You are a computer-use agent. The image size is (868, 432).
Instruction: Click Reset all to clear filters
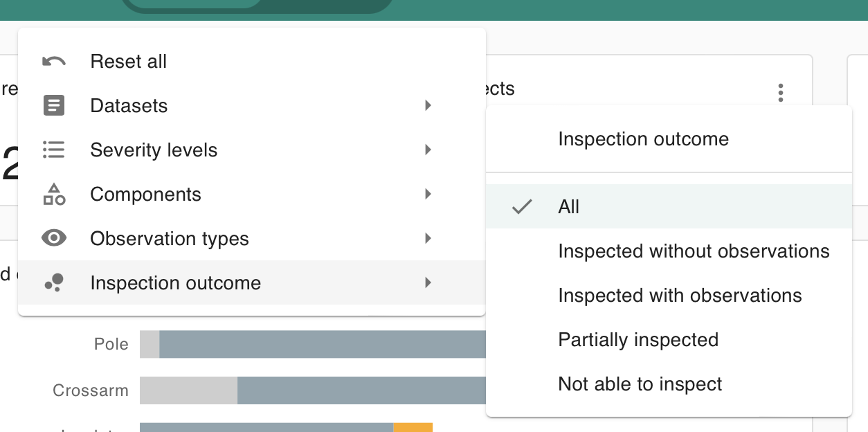[128, 61]
